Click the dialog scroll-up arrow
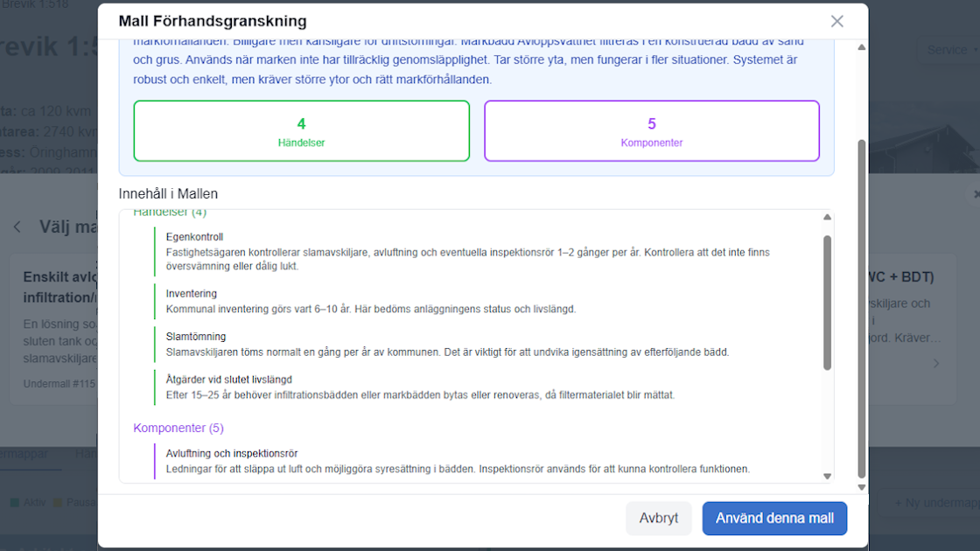Image resolution: width=980 pixels, height=551 pixels. coord(861,47)
